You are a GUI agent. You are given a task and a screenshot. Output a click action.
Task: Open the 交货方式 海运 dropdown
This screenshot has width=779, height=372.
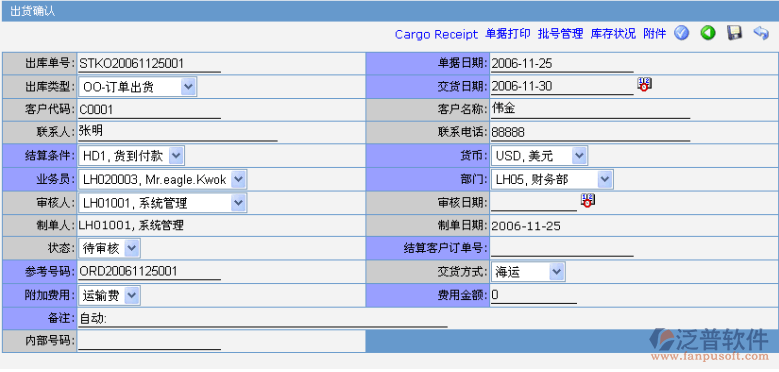click(529, 272)
